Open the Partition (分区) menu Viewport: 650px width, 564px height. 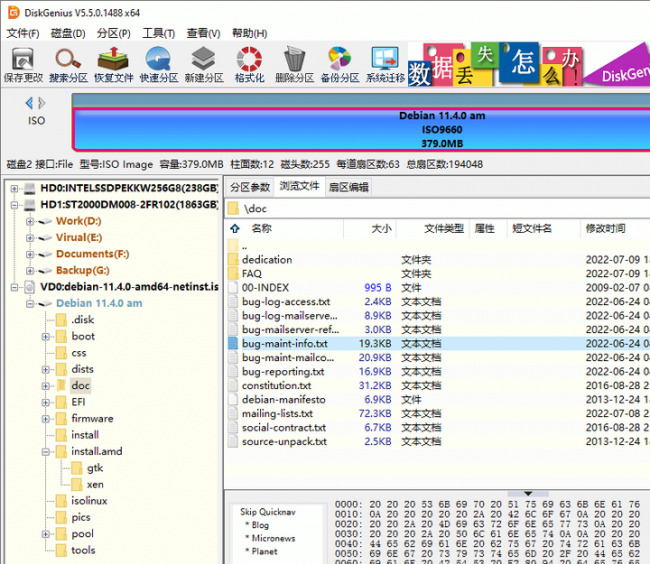tap(114, 33)
